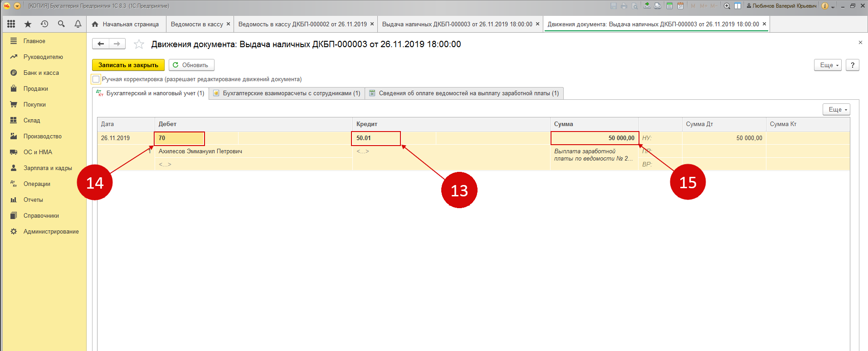Click Выплата заработной платы description cell
The image size is (868, 351).
pos(595,155)
